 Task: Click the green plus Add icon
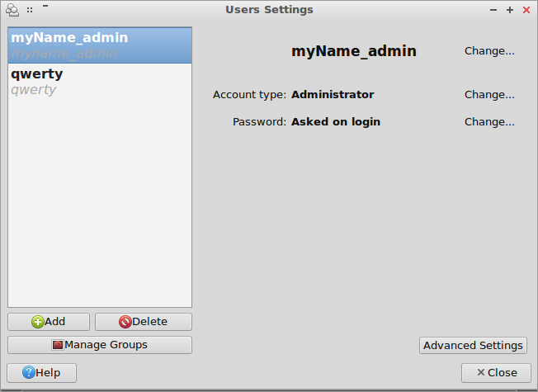point(37,322)
